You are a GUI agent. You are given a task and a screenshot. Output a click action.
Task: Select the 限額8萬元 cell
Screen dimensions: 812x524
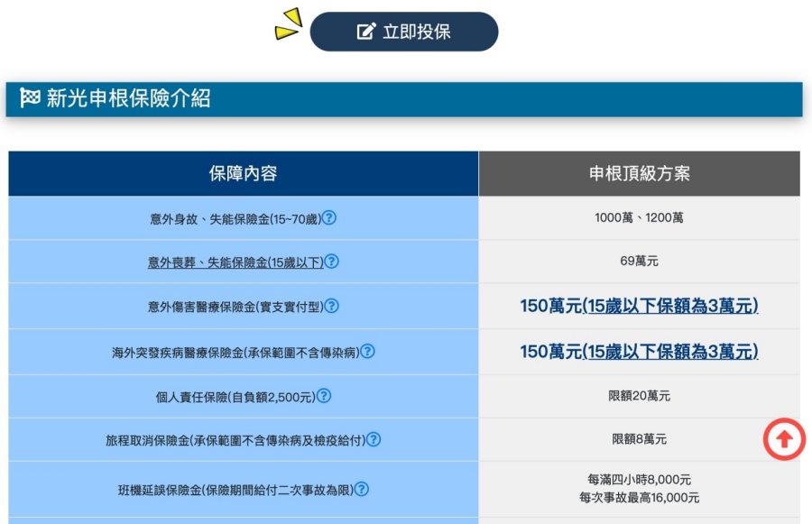click(x=640, y=439)
